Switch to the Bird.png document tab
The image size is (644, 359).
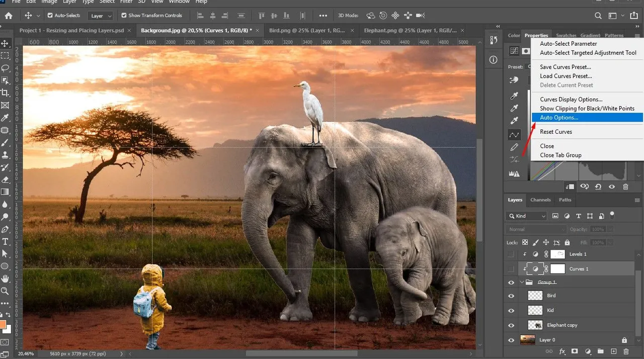click(x=306, y=30)
